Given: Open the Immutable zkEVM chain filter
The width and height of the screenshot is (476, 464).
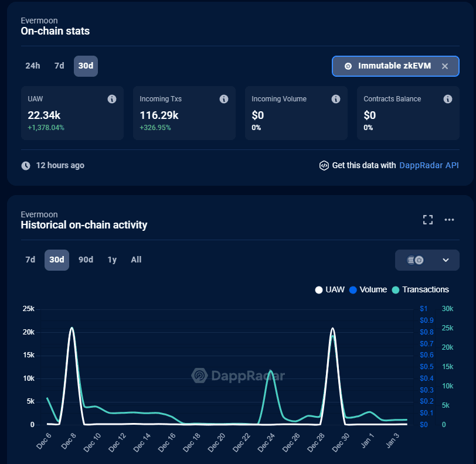Looking at the screenshot, I should [395, 66].
